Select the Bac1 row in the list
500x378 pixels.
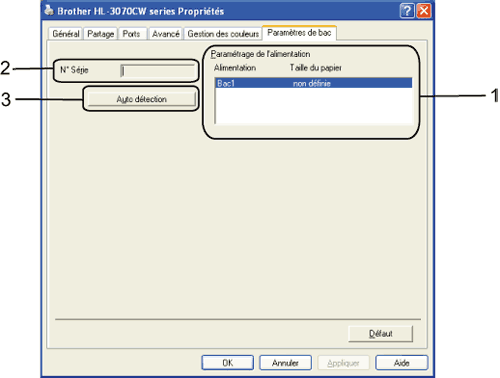[x=313, y=83]
